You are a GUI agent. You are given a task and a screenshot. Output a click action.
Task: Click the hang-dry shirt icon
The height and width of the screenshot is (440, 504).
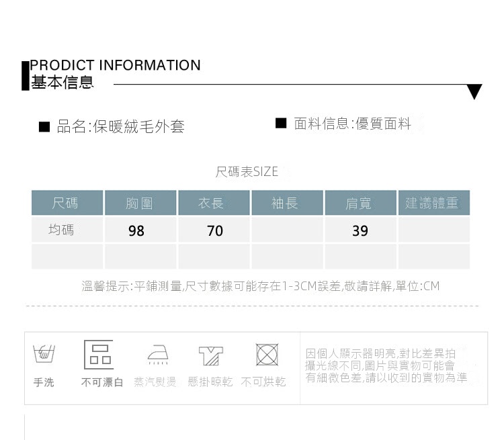(x=211, y=355)
